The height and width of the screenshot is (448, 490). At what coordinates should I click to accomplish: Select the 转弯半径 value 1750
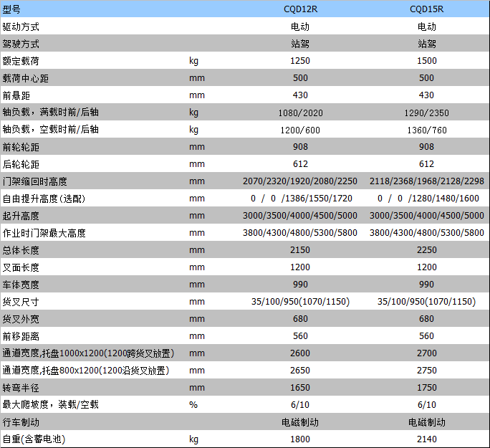(426, 387)
